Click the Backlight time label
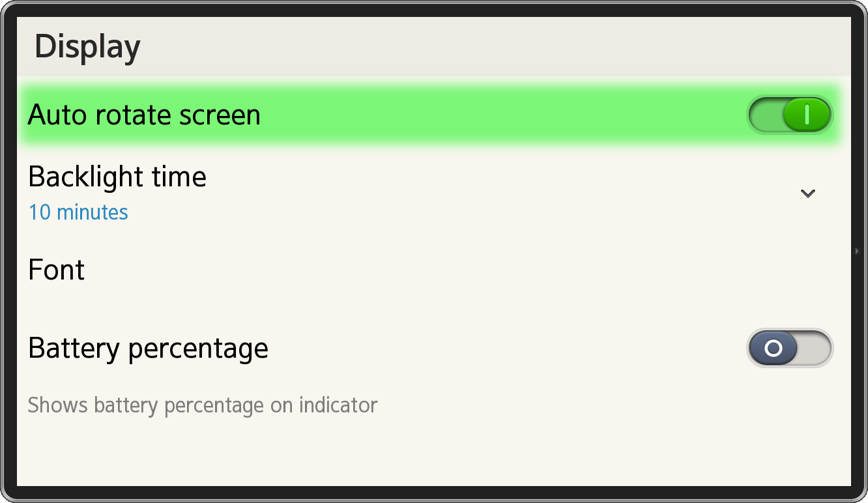This screenshot has width=868, height=503. click(117, 177)
